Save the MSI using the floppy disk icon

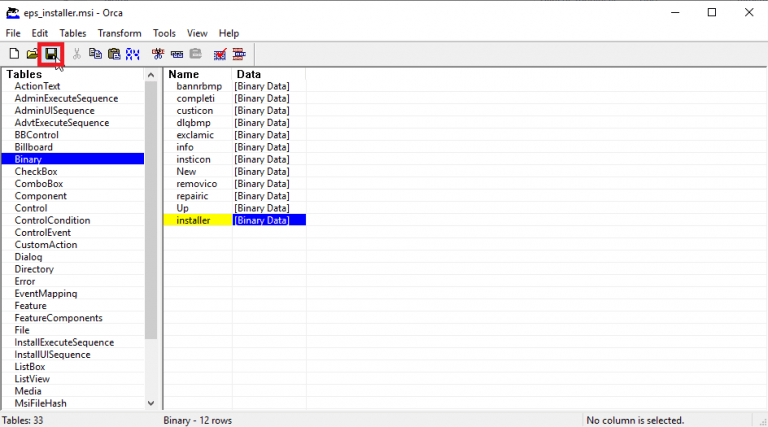coord(51,54)
